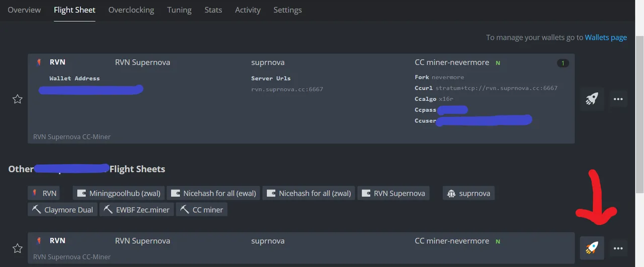Click the wallet icon on Nicehash (ewal) tag

point(176,193)
